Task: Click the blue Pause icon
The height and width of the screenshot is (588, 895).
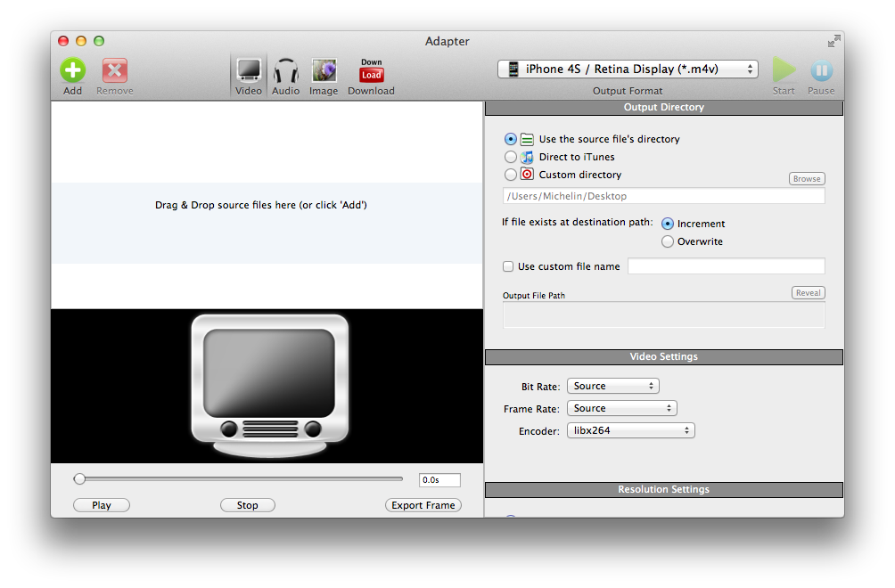Action: (821, 70)
